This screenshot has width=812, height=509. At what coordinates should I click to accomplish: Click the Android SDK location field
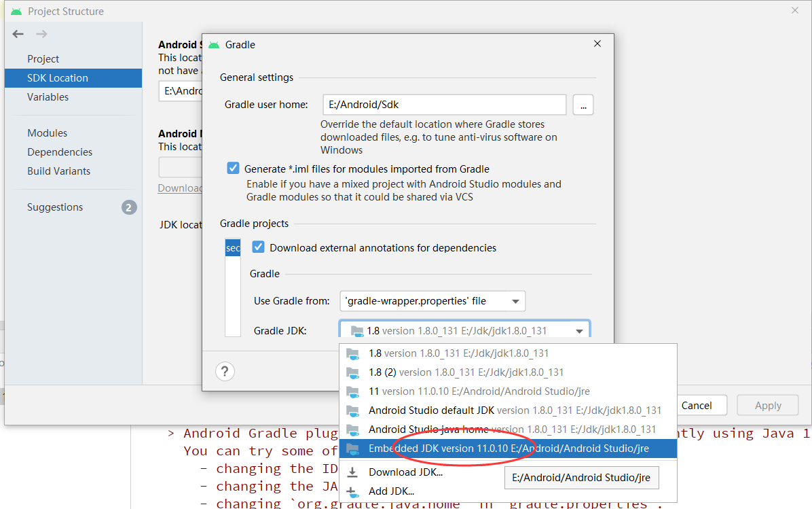click(x=181, y=91)
